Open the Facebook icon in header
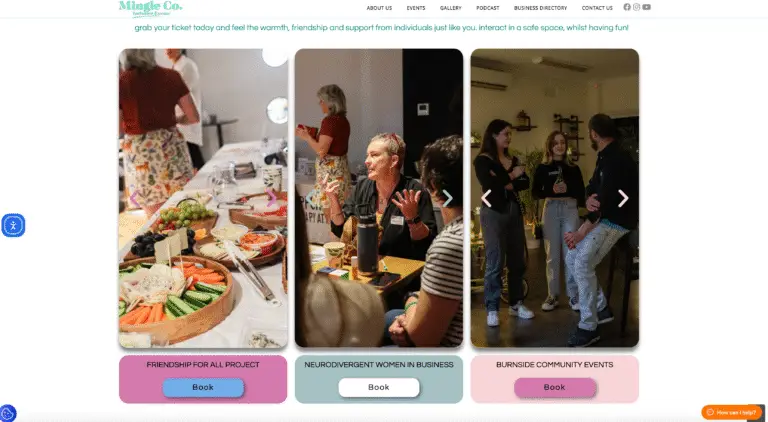 click(627, 7)
